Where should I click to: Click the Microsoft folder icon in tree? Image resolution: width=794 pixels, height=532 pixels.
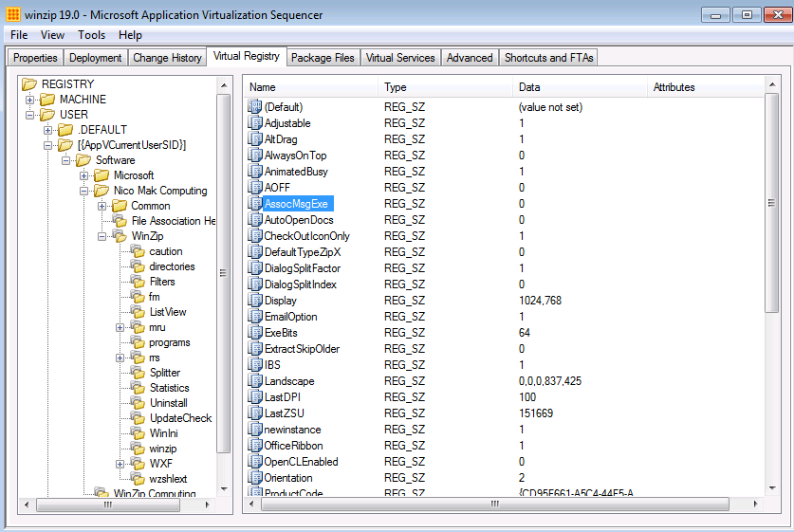(x=102, y=175)
